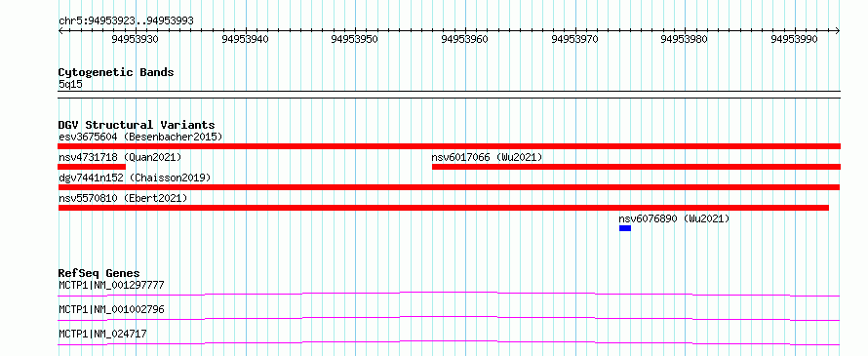Click the MCTP1|NM_001002796 gene label
Viewport: 868px width, 356px height.
[x=111, y=309]
